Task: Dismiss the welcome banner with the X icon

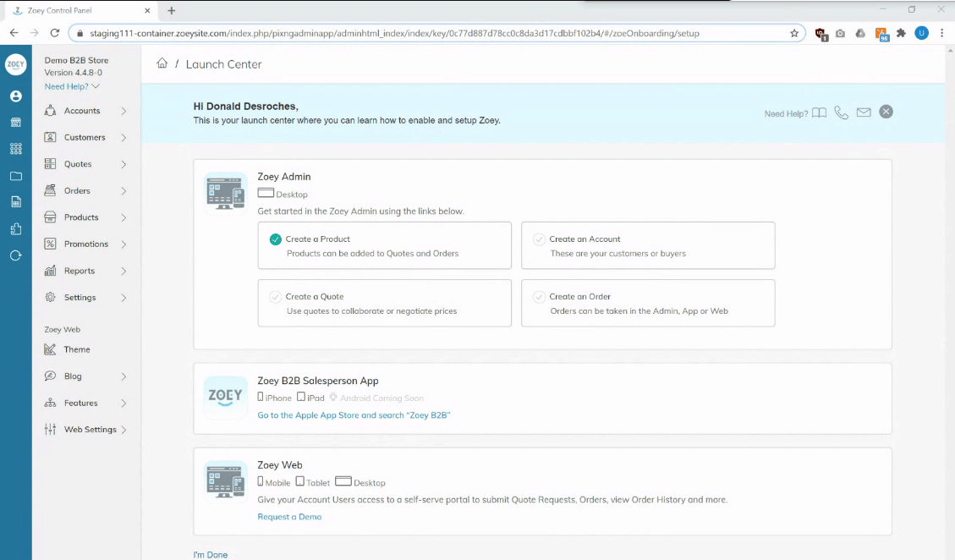Action: (886, 112)
